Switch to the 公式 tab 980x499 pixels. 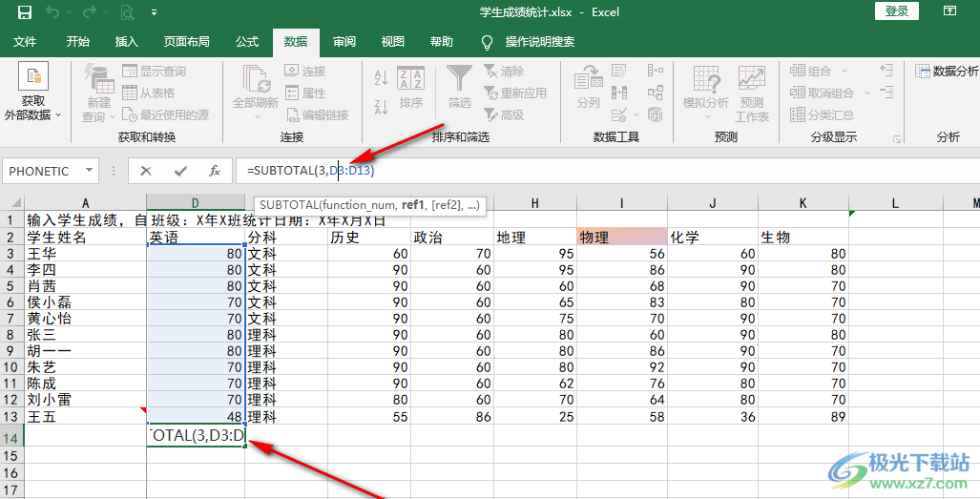[x=247, y=42]
